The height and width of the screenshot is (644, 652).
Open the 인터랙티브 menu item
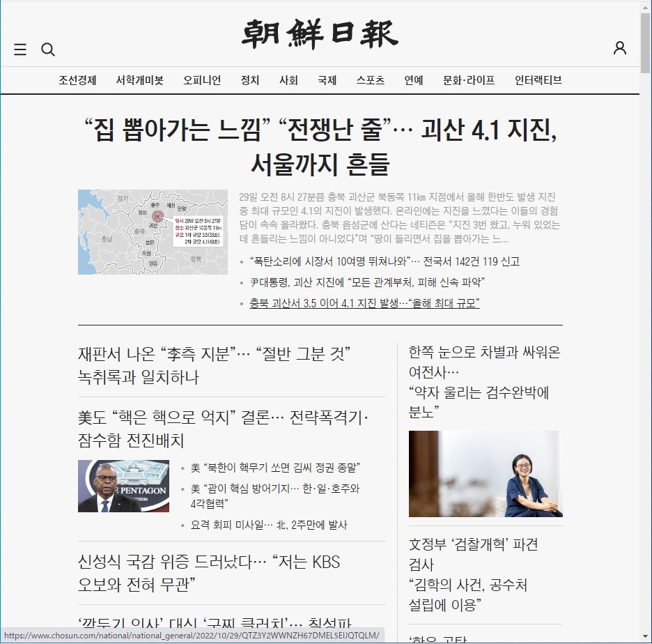click(x=538, y=80)
